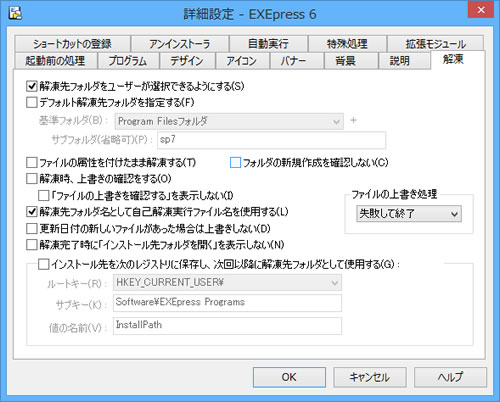500x402 pixels.
Task: Click the plus icon beside base folder
Action: [x=353, y=120]
